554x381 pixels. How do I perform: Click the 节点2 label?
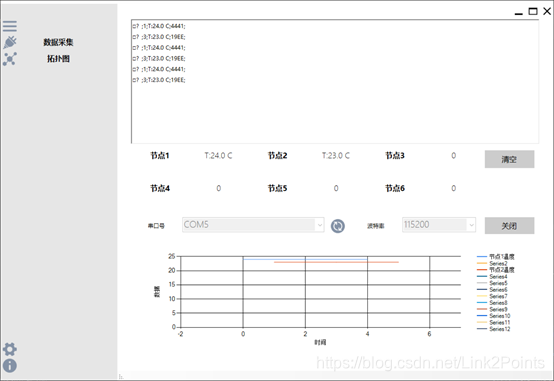pos(277,156)
